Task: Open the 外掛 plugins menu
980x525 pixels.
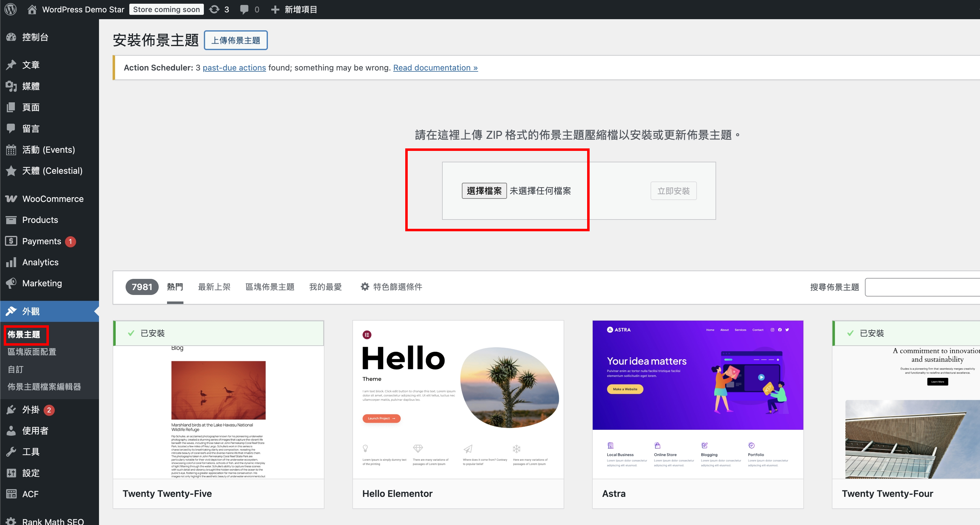Action: click(x=31, y=409)
